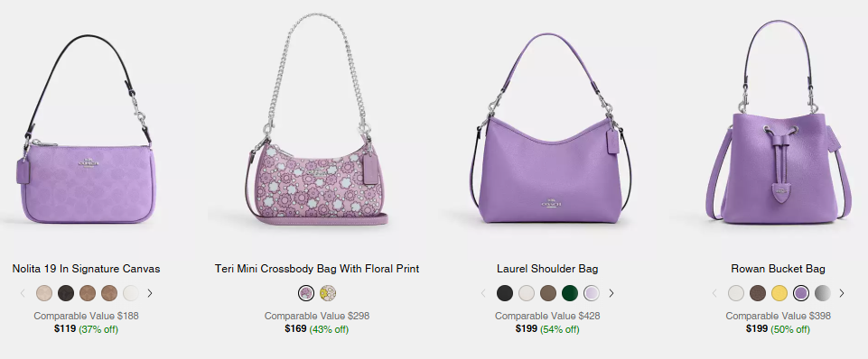Open Rowan Bucket Bag product title
The width and height of the screenshot is (868, 359).
pos(779,269)
